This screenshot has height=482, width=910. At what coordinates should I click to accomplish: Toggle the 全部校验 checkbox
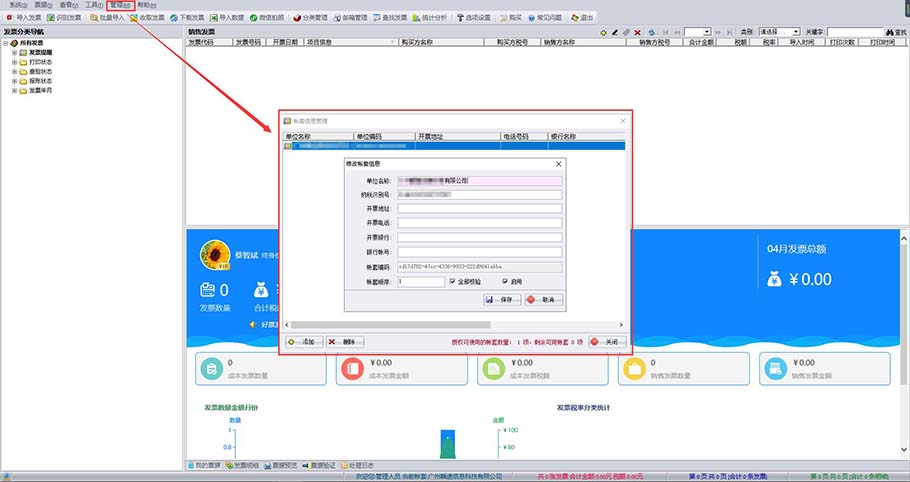[x=454, y=282]
